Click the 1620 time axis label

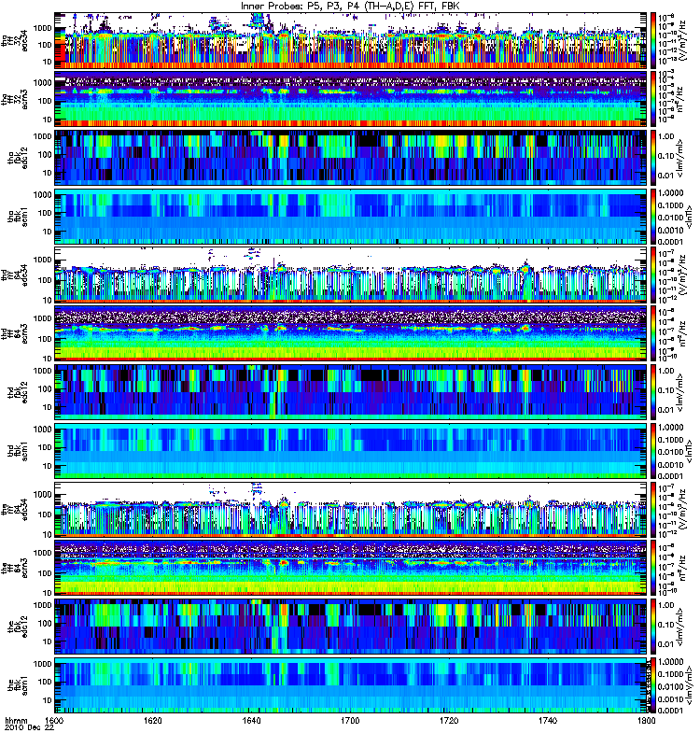tap(153, 721)
